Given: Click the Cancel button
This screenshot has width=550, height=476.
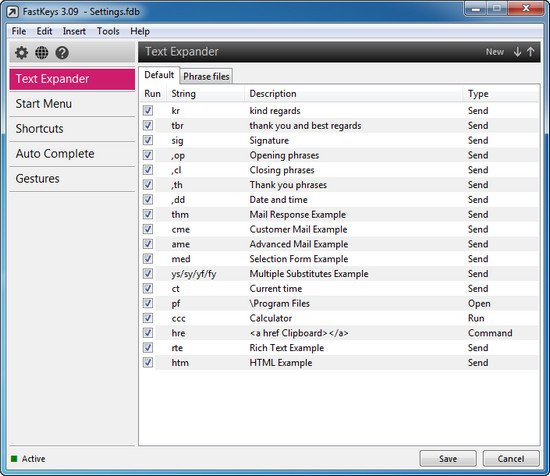Looking at the screenshot, I should click(511, 458).
